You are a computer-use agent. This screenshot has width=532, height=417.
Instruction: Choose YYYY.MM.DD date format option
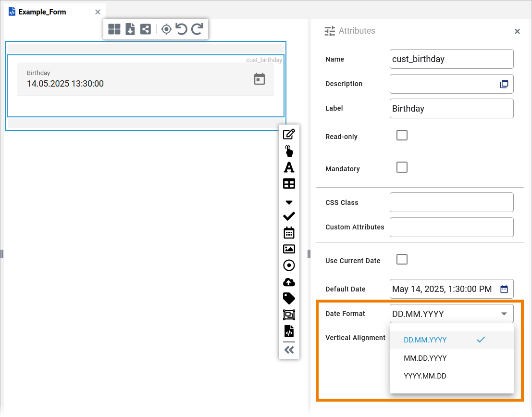tap(425, 376)
